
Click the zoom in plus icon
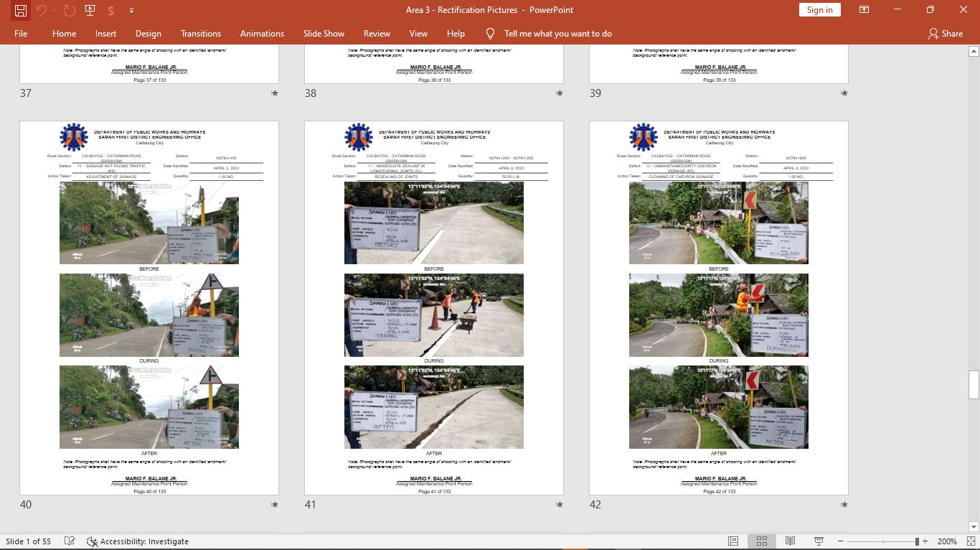pyautogui.click(x=925, y=541)
